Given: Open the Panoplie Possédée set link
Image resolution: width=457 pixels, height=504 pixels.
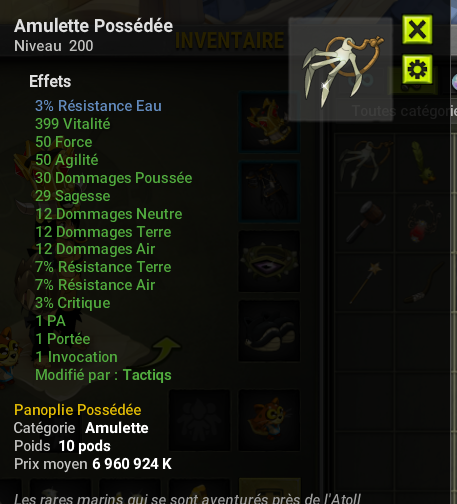Looking at the screenshot, I should [78, 410].
